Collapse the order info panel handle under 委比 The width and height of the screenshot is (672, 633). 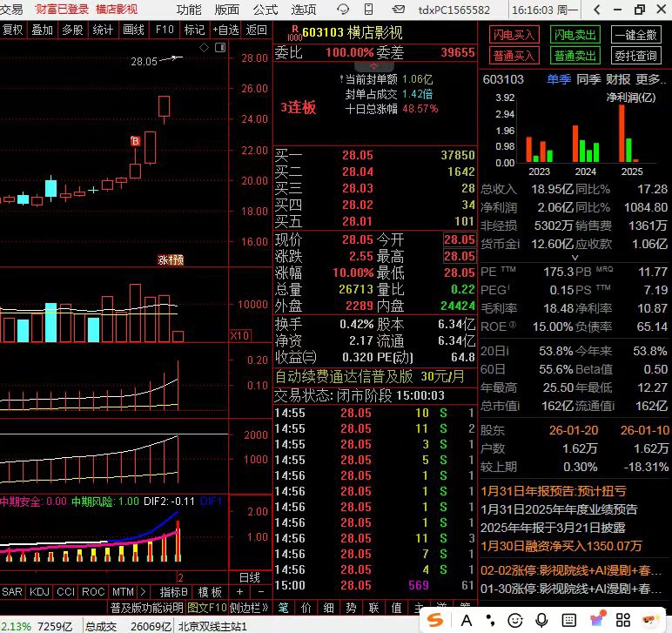pos(373,66)
